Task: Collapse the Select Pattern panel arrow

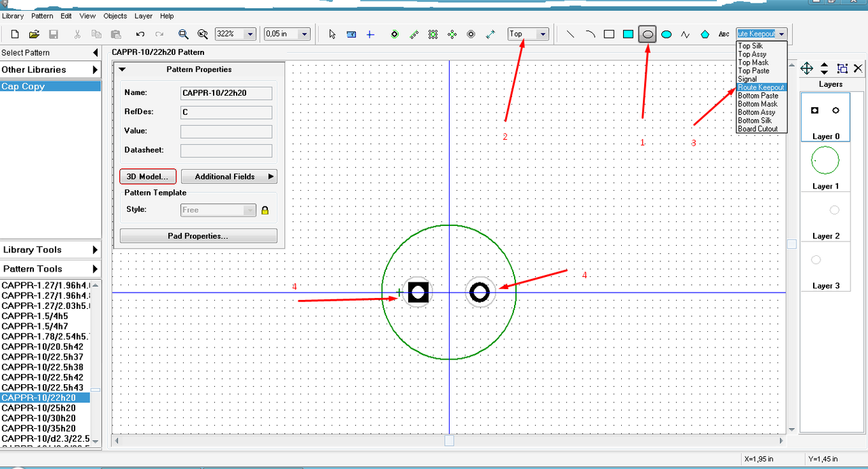Action: click(x=96, y=52)
